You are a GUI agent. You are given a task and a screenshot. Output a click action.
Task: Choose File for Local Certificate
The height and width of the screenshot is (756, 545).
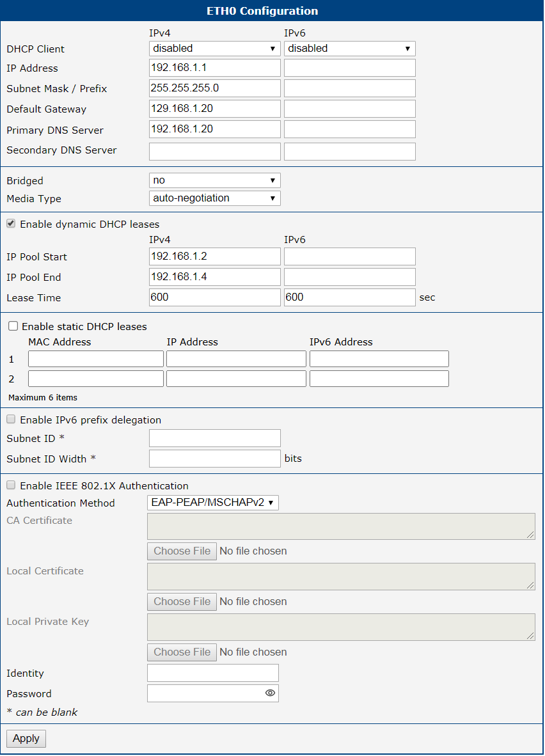(182, 602)
